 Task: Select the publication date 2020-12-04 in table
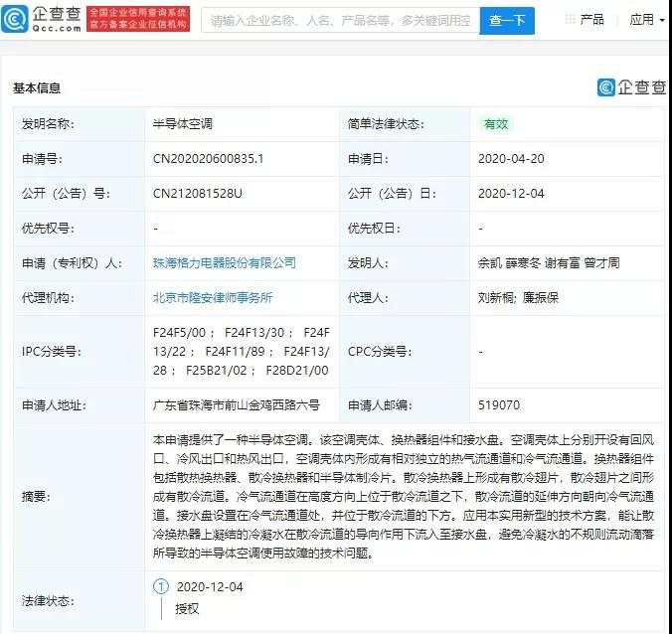click(x=511, y=194)
